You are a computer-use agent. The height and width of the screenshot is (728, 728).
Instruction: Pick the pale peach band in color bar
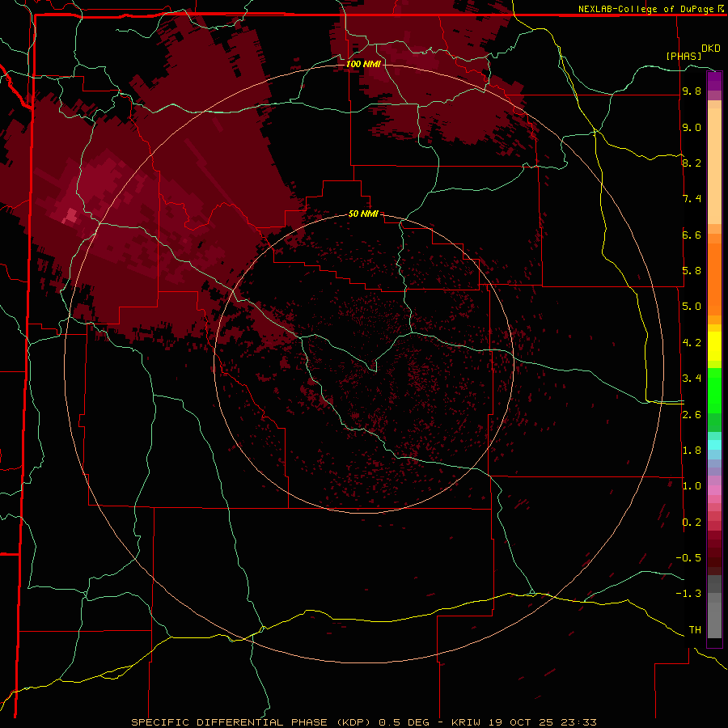point(714,166)
